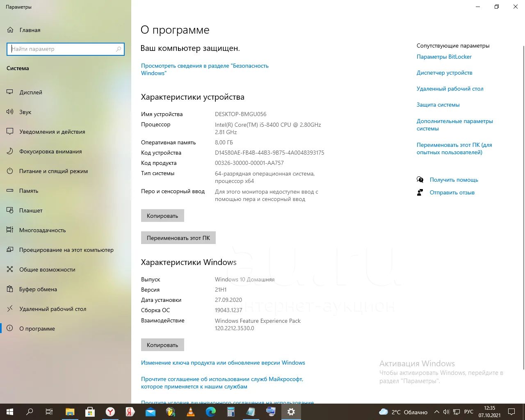Open taskbar search magnifier
The image size is (525, 420).
[30, 412]
